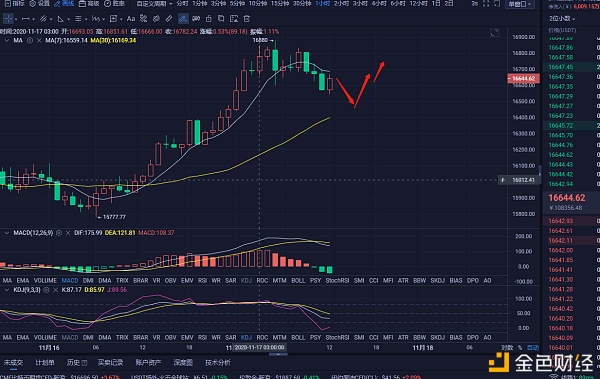Click the fullscreen icon at top right
The image size is (600, 379).
point(486,3)
